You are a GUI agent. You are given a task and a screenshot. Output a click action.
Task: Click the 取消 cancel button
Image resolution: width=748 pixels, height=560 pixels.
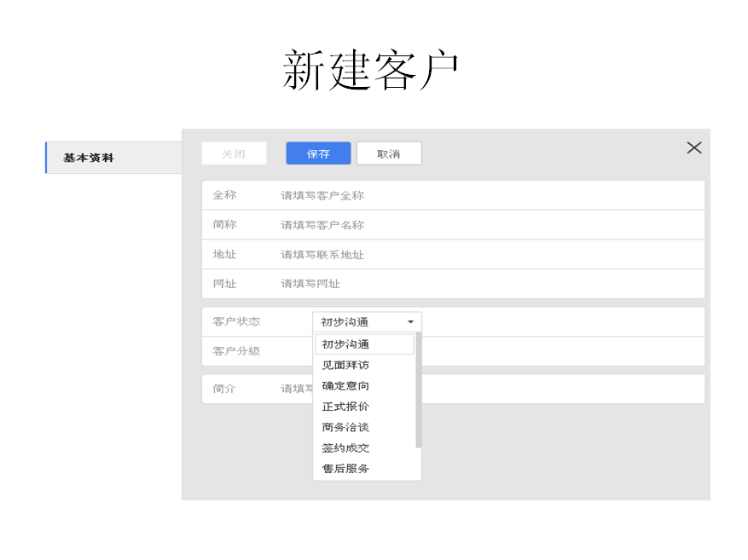[x=389, y=153]
